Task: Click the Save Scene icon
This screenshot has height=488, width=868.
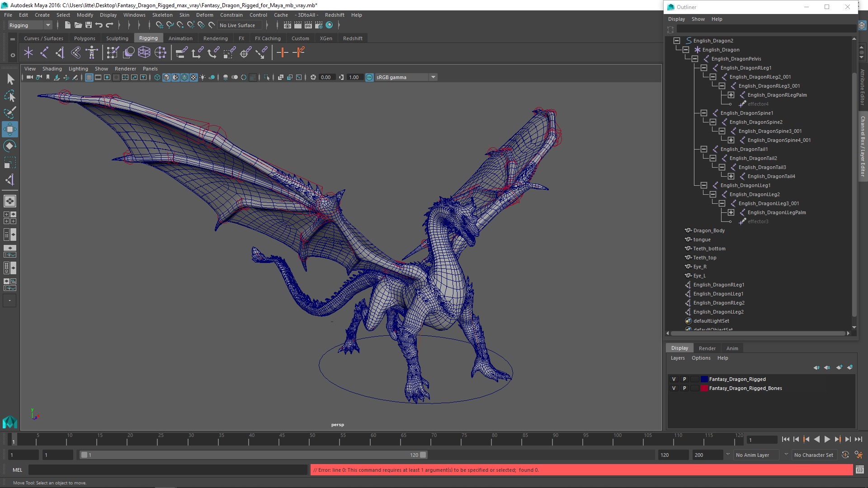Action: pyautogui.click(x=89, y=25)
